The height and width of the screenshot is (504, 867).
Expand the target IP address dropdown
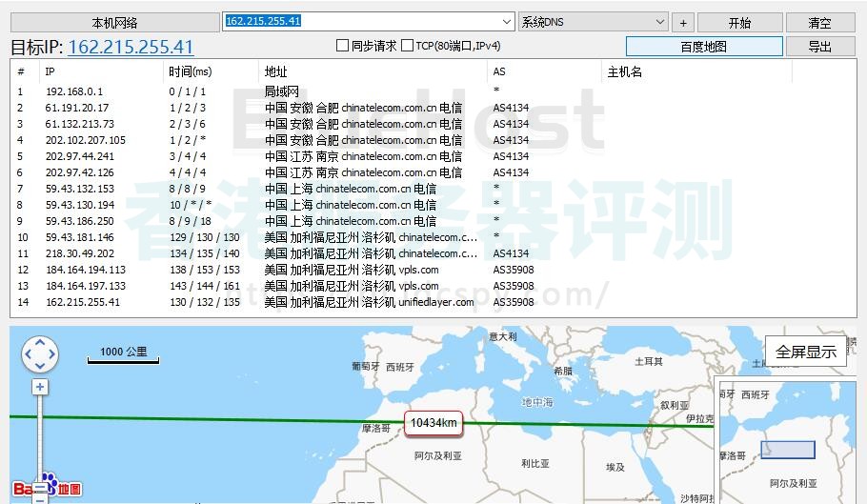pyautogui.click(x=506, y=22)
